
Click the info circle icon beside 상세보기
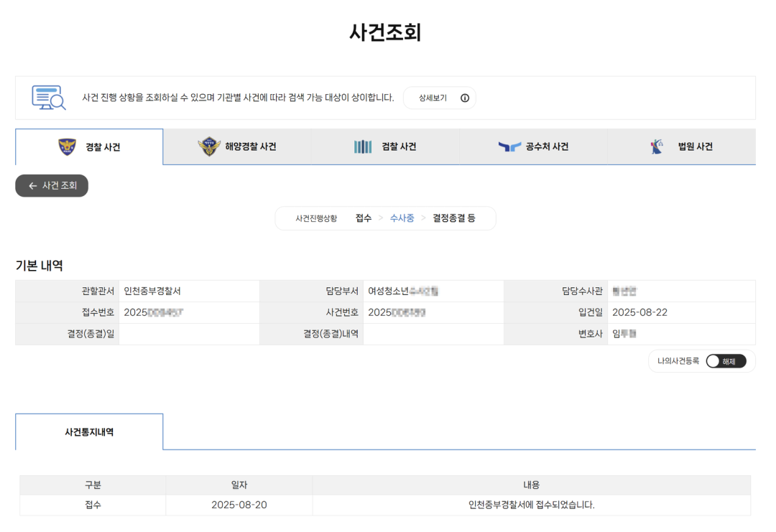click(x=465, y=98)
